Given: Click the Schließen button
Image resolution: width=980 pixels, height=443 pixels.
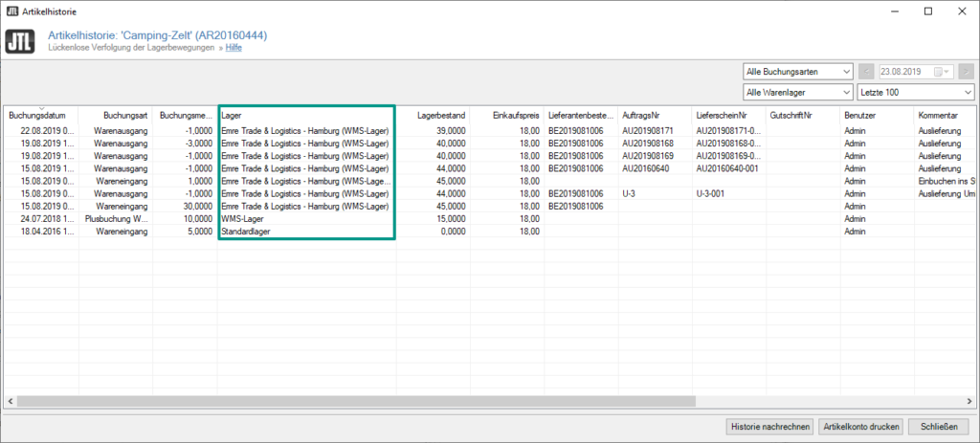Looking at the screenshot, I should click(x=939, y=427).
